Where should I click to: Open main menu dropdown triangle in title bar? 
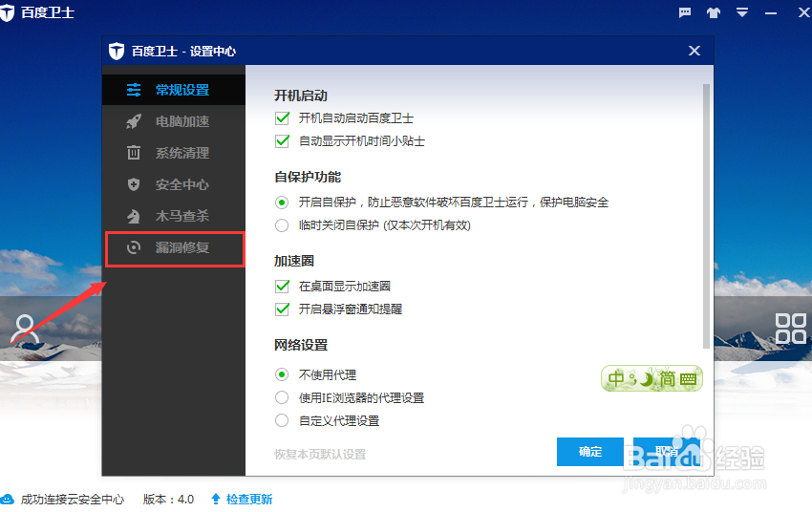[x=742, y=12]
